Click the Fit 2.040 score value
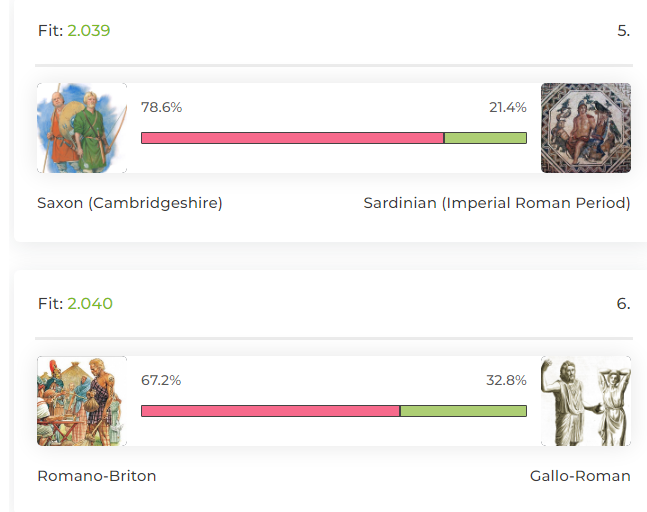 click(90, 304)
